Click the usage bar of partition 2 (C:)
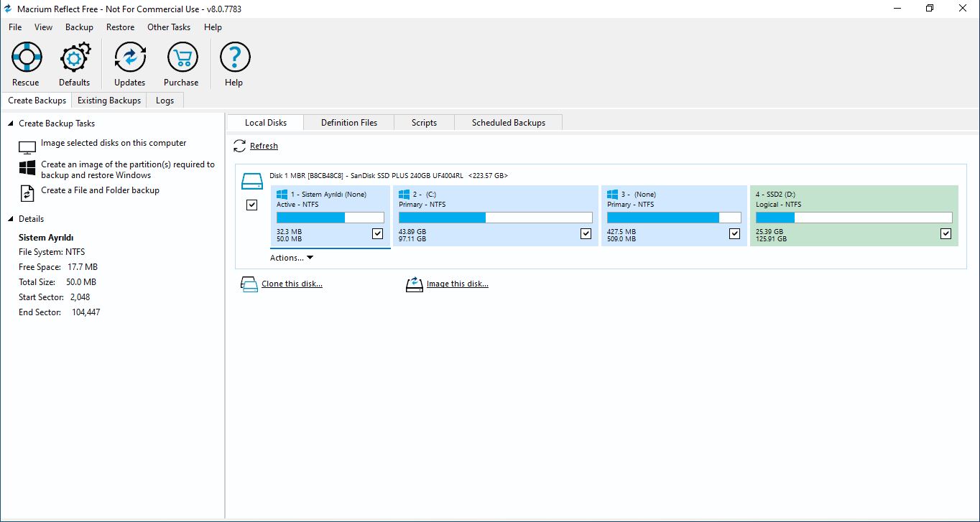The width and height of the screenshot is (980, 522). [496, 218]
